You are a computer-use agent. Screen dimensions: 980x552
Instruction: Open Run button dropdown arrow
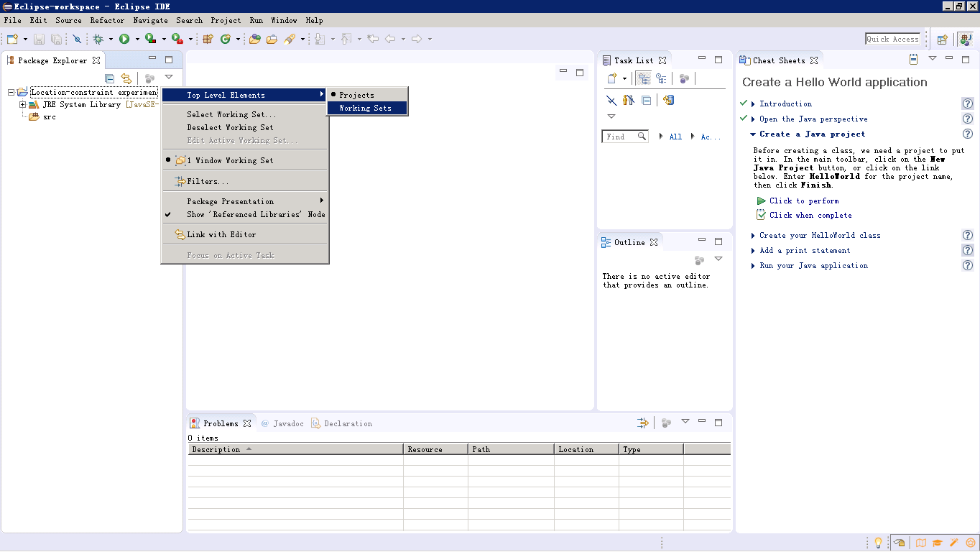137,39
